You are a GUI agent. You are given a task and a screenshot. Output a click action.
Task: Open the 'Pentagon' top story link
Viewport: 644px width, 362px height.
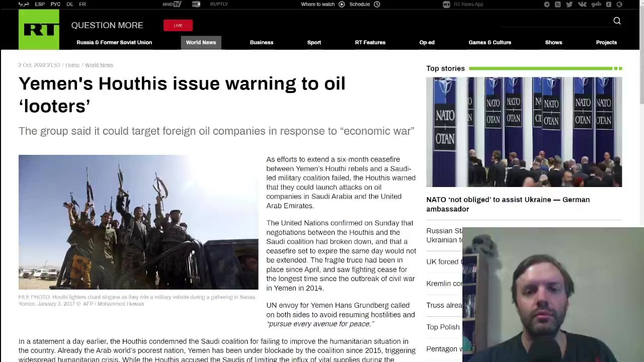click(x=444, y=349)
